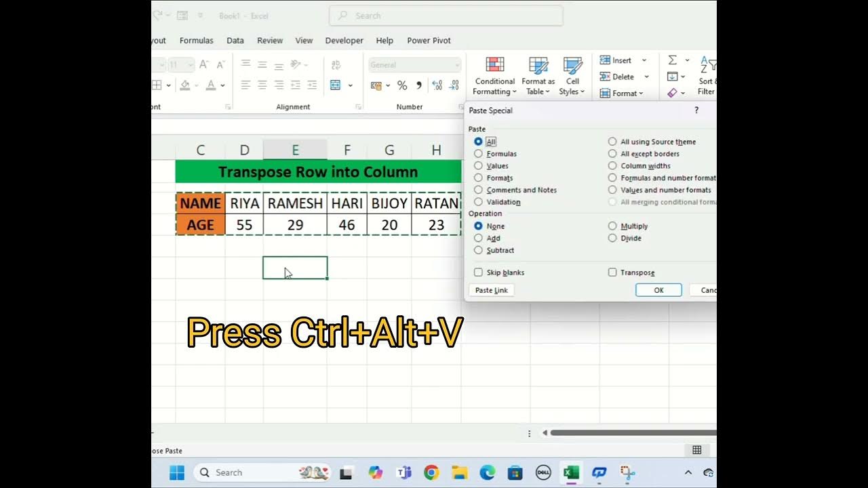Click the Fill Color bucket icon
868x488 pixels.
coord(184,85)
